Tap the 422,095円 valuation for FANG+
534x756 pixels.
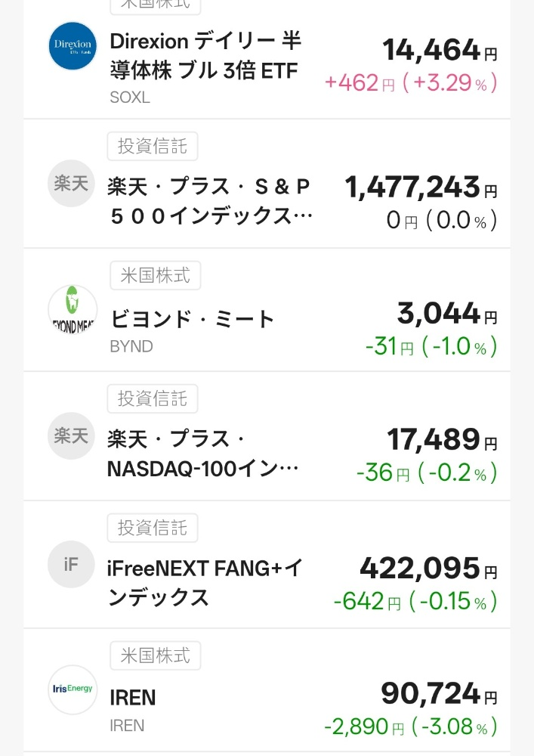click(428, 567)
